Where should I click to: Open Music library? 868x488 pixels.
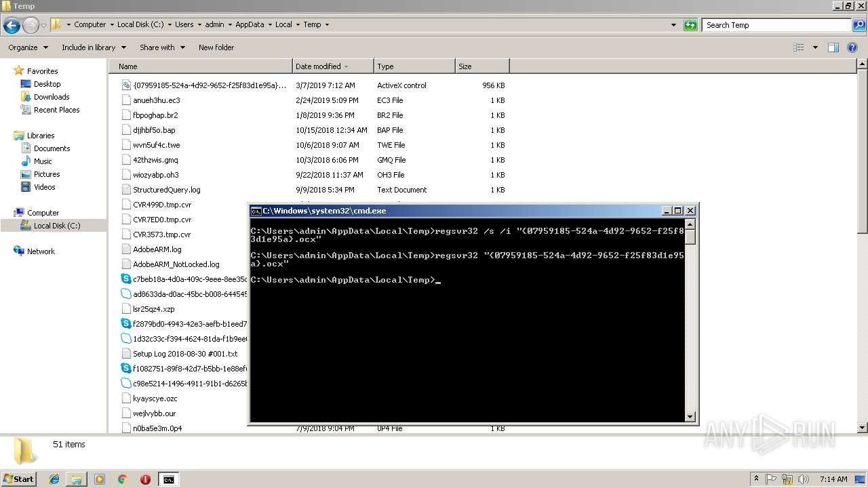coord(43,161)
